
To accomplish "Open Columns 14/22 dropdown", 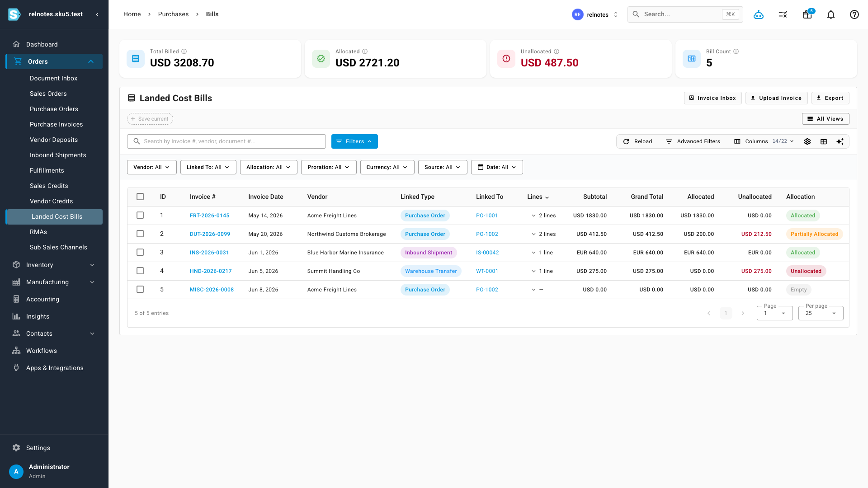I will click(764, 141).
